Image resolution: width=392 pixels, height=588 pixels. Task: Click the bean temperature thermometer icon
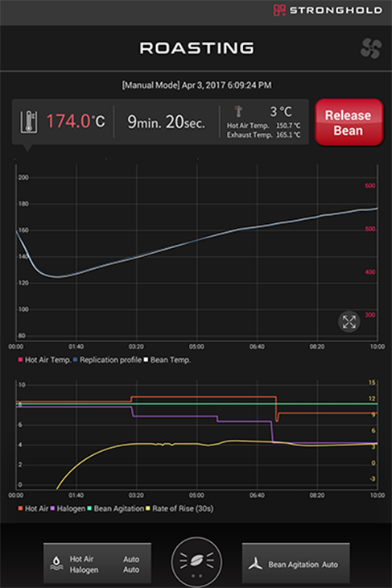[29, 122]
